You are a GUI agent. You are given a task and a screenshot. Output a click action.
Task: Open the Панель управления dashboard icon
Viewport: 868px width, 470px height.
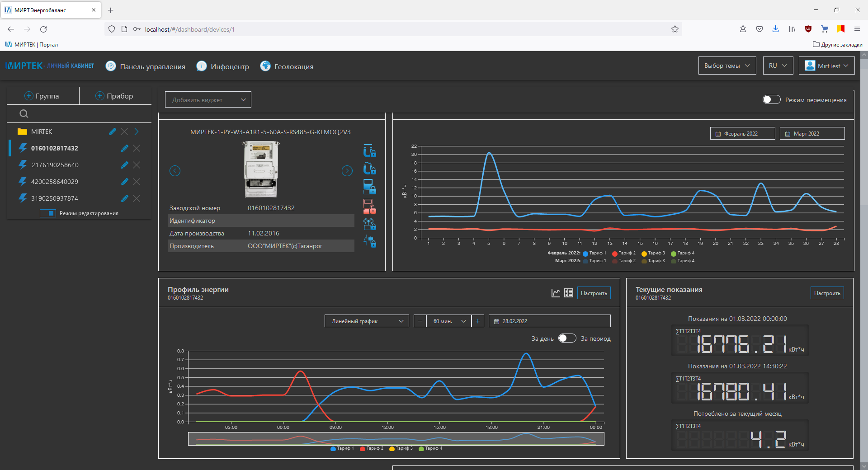[111, 66]
